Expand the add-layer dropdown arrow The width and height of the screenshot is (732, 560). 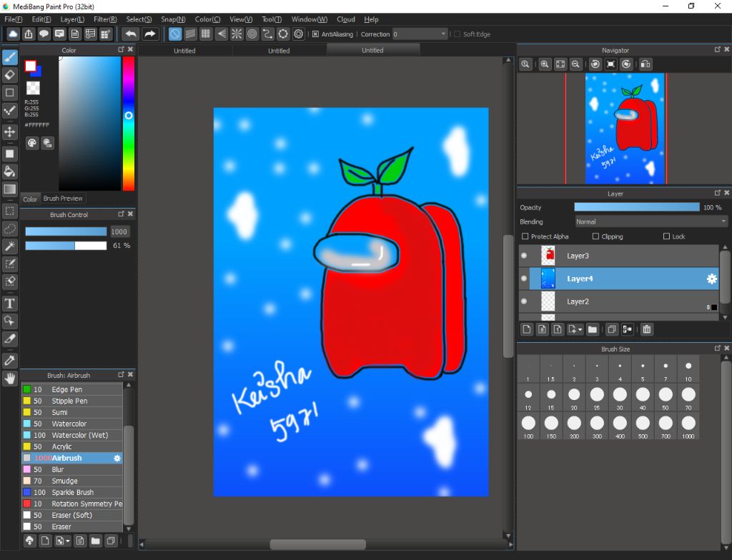(x=580, y=329)
